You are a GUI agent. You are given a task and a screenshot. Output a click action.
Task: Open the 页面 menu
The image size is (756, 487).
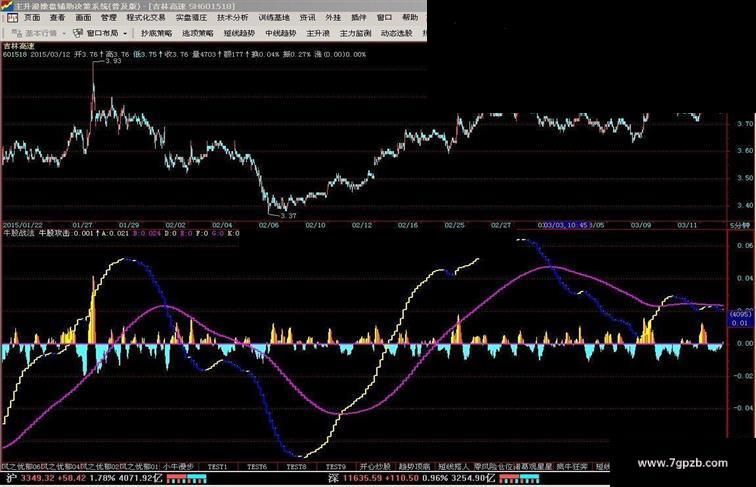[32, 18]
